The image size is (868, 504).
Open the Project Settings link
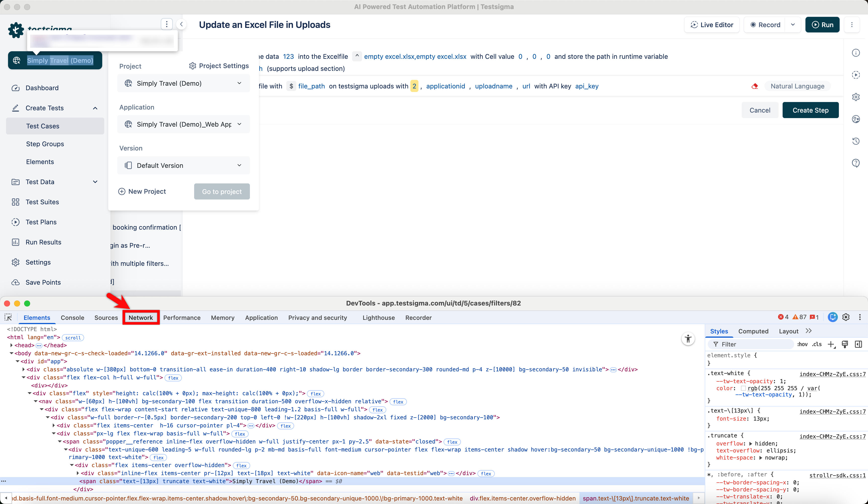tap(219, 66)
